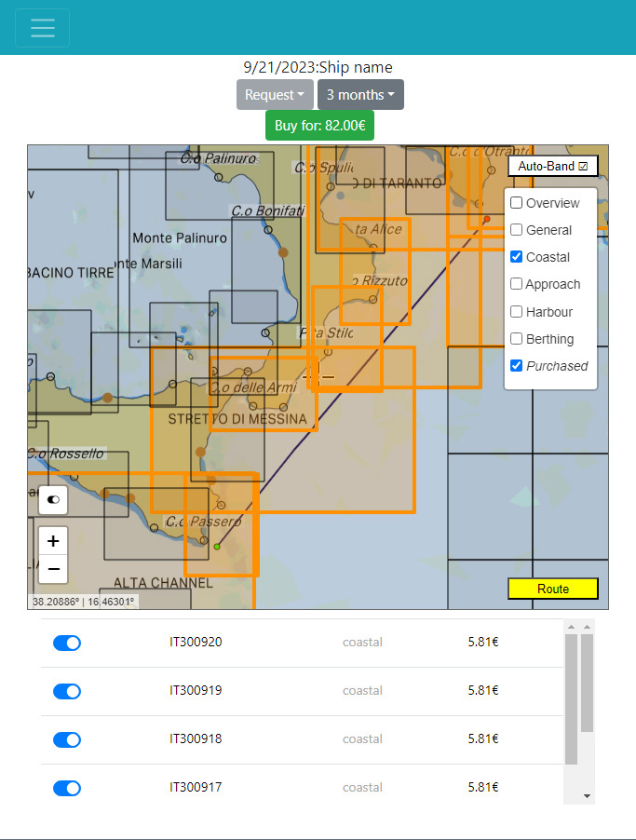The image size is (636, 840).
Task: Click the Monte Palinuro map label
Action: (180, 237)
